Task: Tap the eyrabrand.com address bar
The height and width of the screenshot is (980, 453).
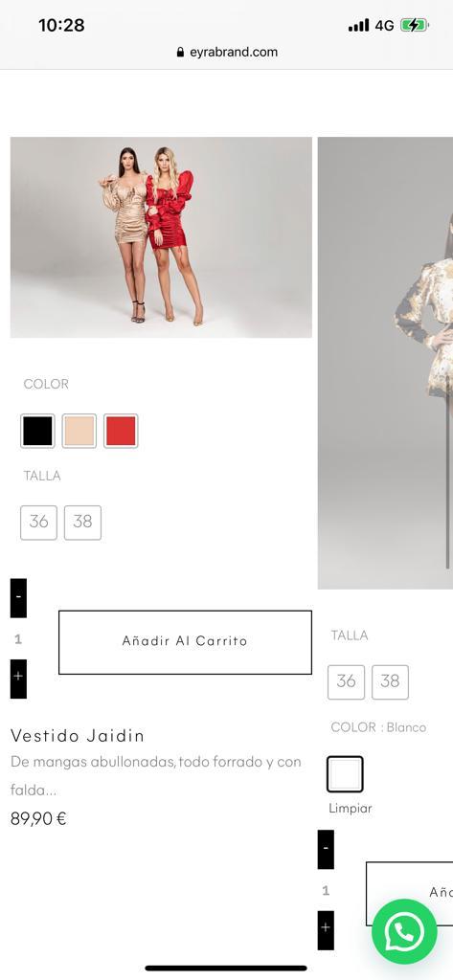Action: (x=226, y=53)
